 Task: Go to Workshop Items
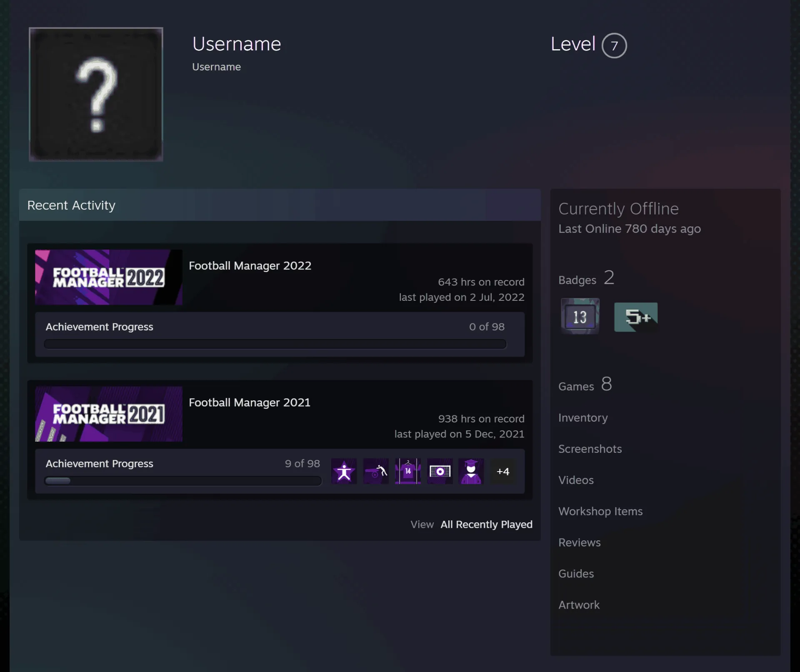point(600,511)
